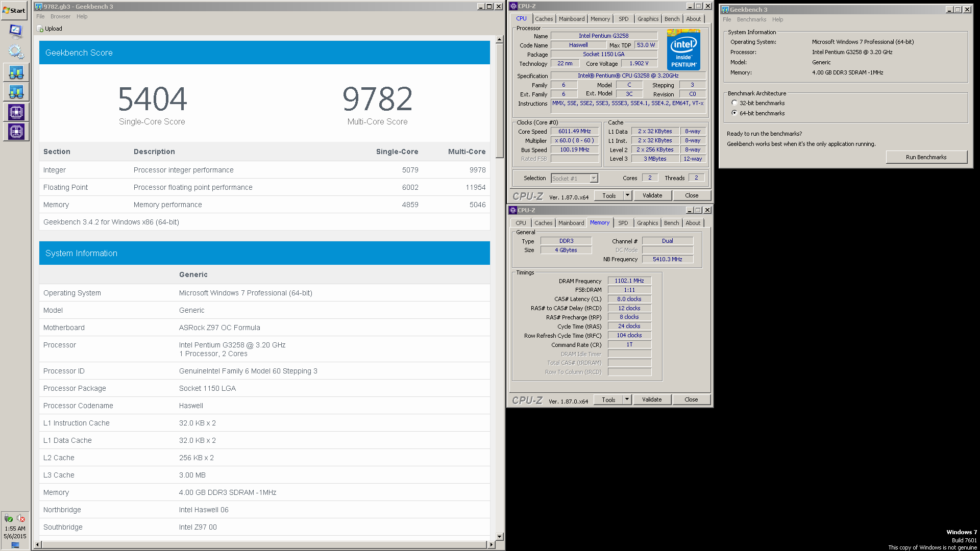Click the multi-core score 9782
The height and width of the screenshot is (551, 980).
tap(377, 98)
